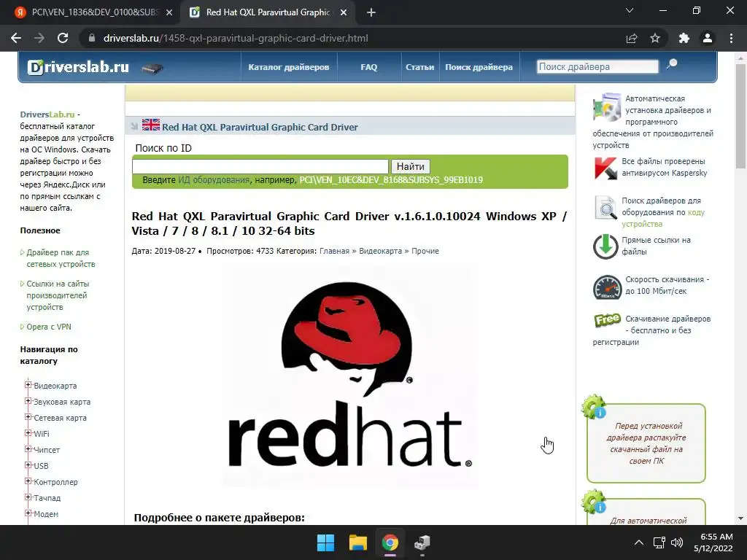Open the Chrome profile icon
The height and width of the screenshot is (560, 747).
click(x=708, y=38)
